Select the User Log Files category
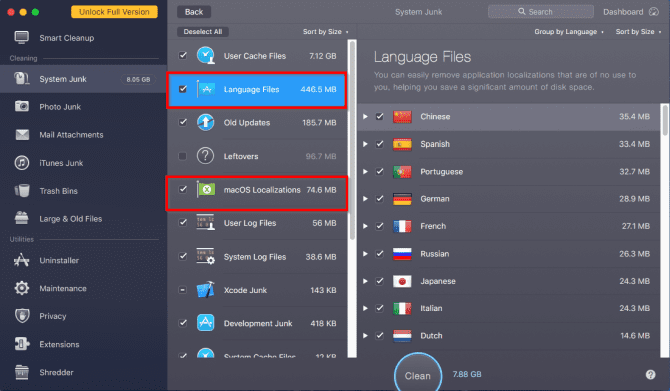The width and height of the screenshot is (670, 391). pyautogui.click(x=256, y=223)
